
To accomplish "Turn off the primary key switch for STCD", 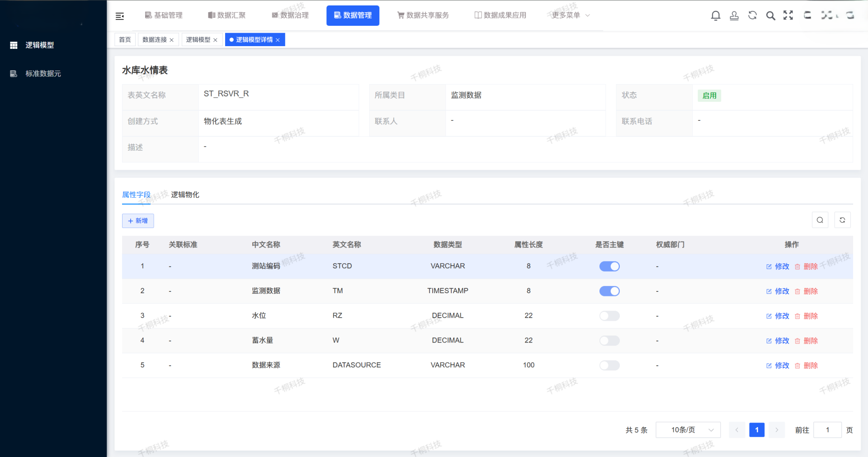I will (x=609, y=266).
